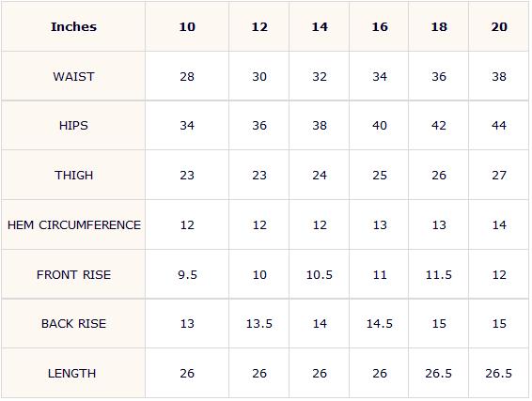
Task: Click the Inches header cell
Action: 73,27
